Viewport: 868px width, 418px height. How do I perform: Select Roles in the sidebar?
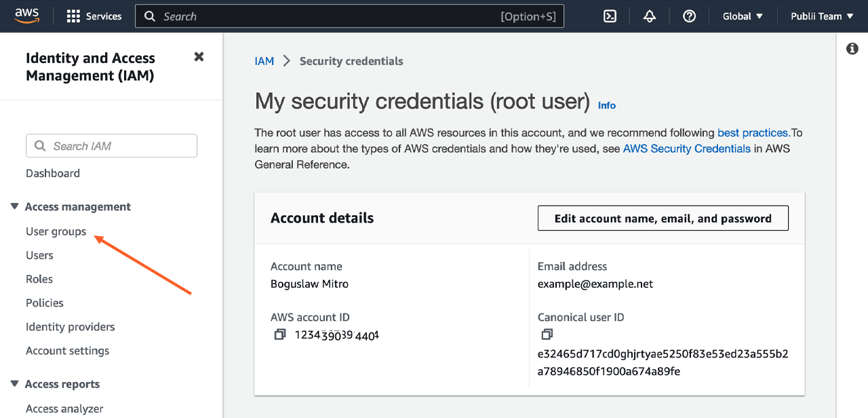click(39, 279)
